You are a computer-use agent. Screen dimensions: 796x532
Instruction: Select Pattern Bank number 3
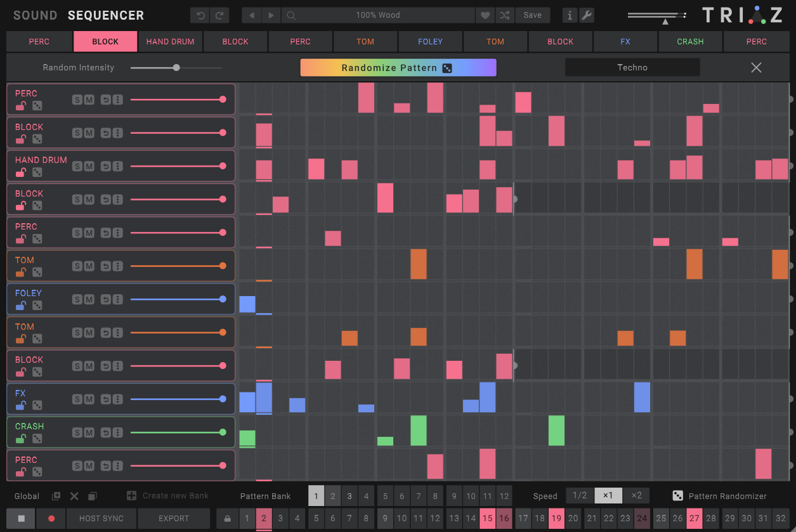coord(349,496)
